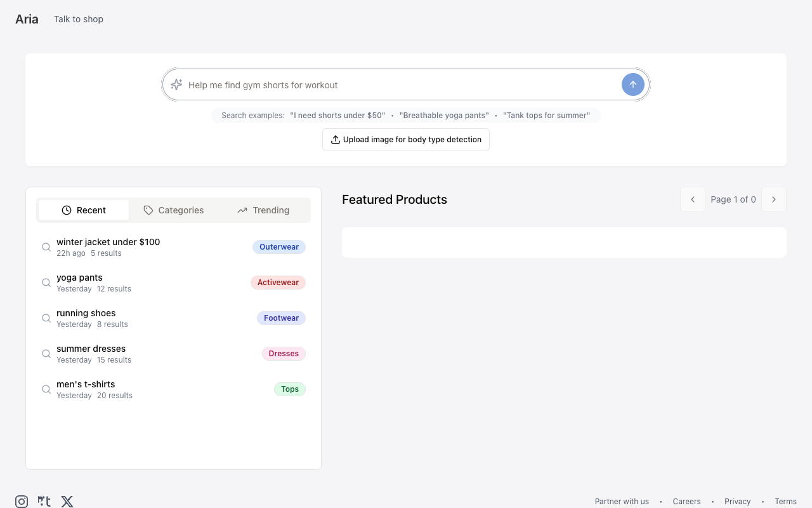Click the Aria logo text
812x508 pixels.
coord(27,19)
